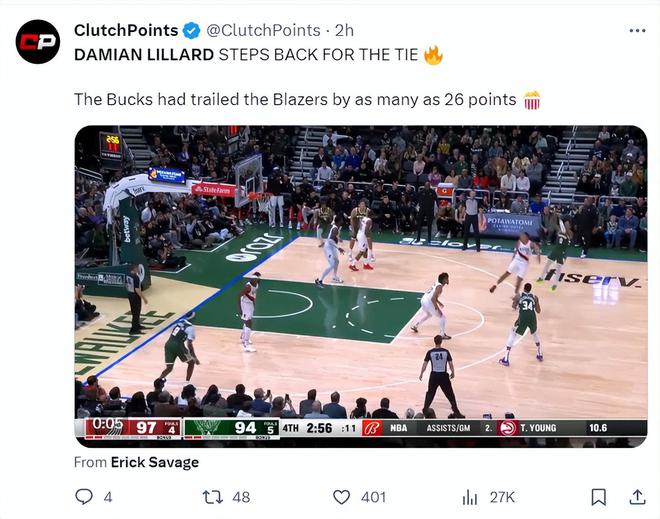Click the 48 reposts count
This screenshot has width=660, height=519.
click(x=241, y=497)
